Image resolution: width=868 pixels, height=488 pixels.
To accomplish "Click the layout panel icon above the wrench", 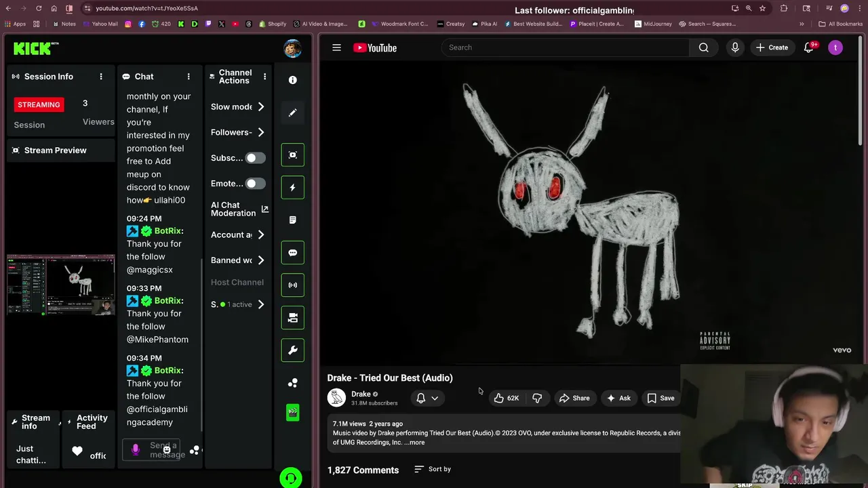I will pyautogui.click(x=293, y=317).
